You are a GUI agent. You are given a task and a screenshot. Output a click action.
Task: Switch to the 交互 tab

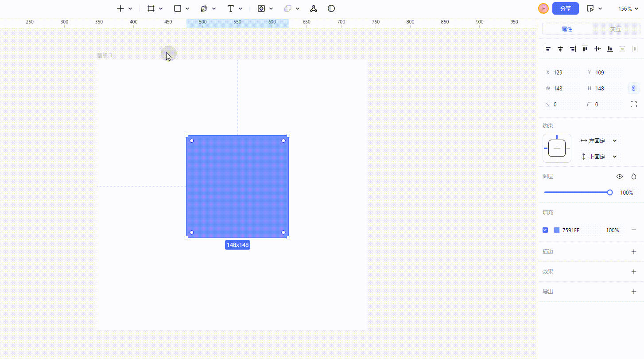616,29
